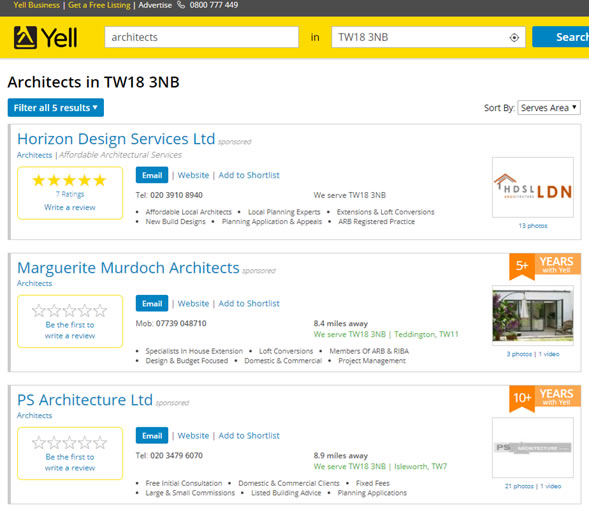589x510 pixels.
Task: Open Get a Free Listing link
Action: coord(99,5)
